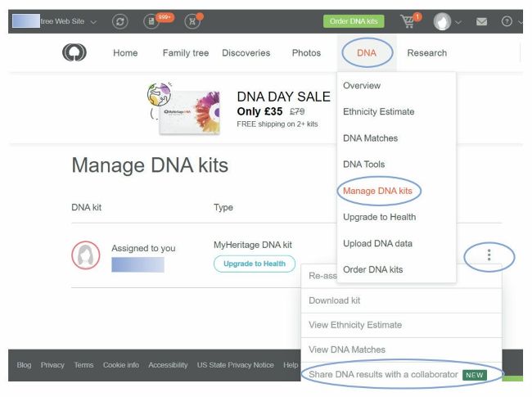Click the DNA Day Sale kit banner image
This screenshot has width=532, height=397.
(184, 109)
